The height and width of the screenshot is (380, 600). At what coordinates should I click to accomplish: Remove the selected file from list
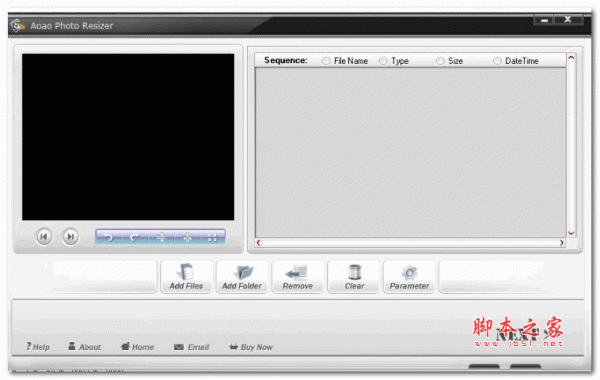pyautogui.click(x=298, y=277)
